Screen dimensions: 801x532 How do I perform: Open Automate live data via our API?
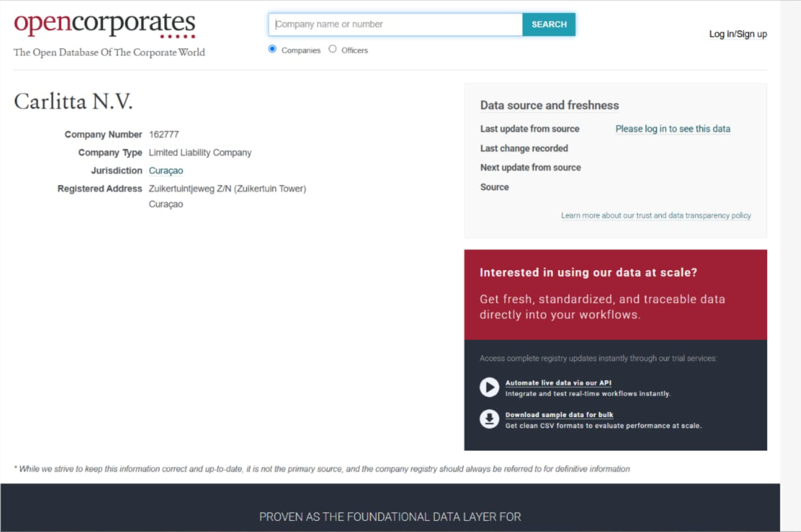pos(559,383)
